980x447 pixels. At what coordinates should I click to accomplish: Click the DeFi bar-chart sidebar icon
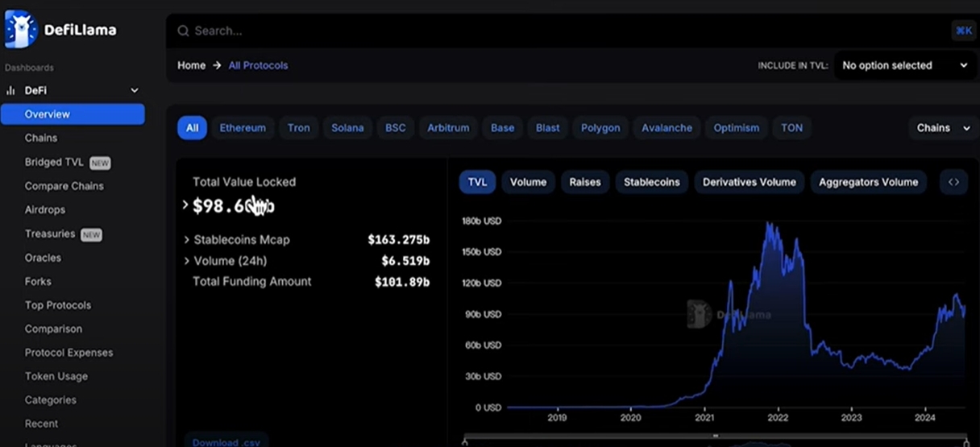tap(11, 91)
